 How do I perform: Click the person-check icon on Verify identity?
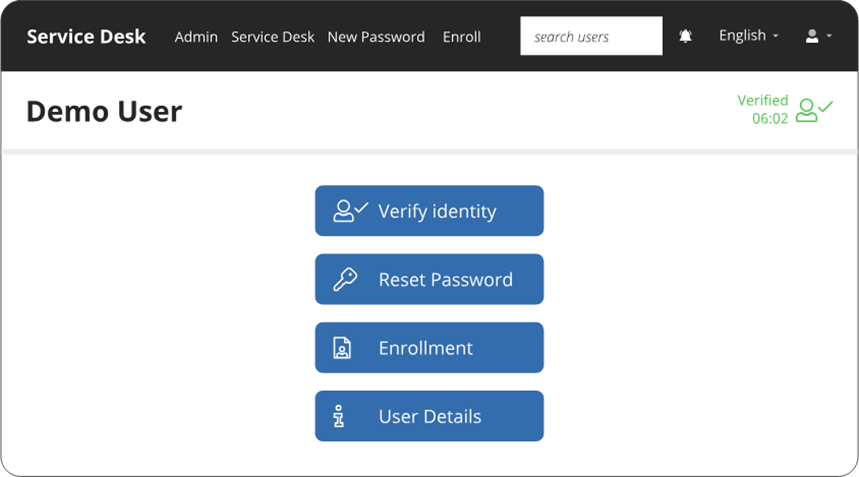click(349, 211)
